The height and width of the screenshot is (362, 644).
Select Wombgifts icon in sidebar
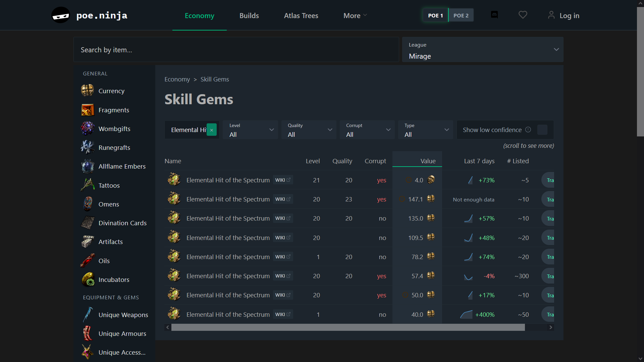88,129
